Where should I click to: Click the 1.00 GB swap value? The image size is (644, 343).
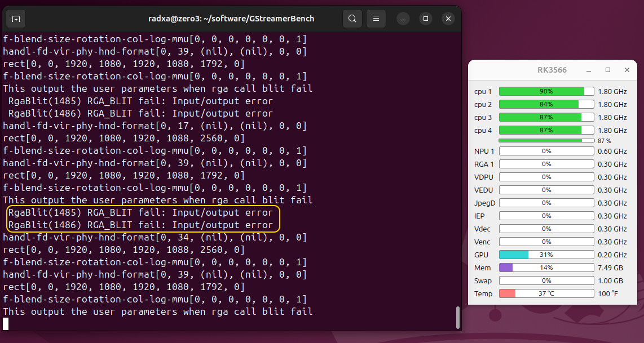pyautogui.click(x=610, y=281)
